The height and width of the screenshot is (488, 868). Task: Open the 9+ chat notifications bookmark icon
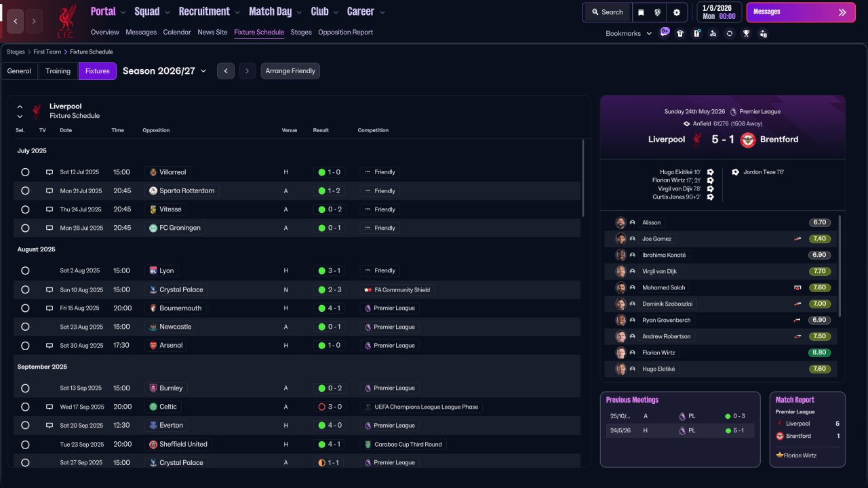click(665, 33)
